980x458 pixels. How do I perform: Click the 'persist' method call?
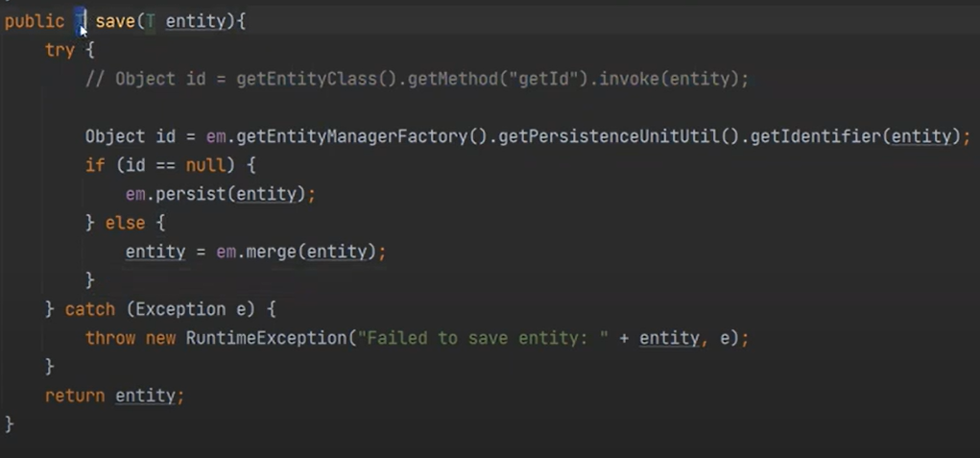191,194
